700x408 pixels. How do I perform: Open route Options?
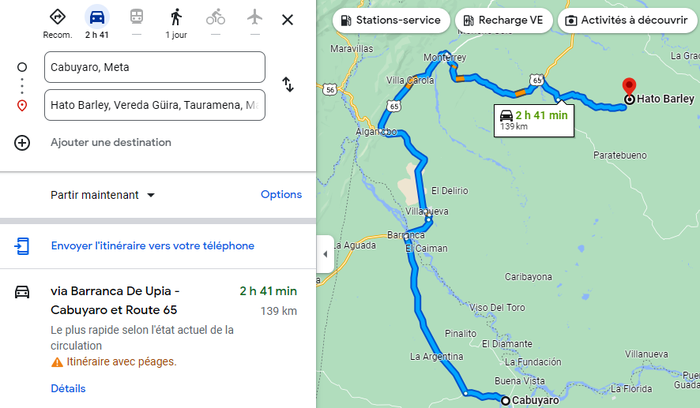[281, 195]
